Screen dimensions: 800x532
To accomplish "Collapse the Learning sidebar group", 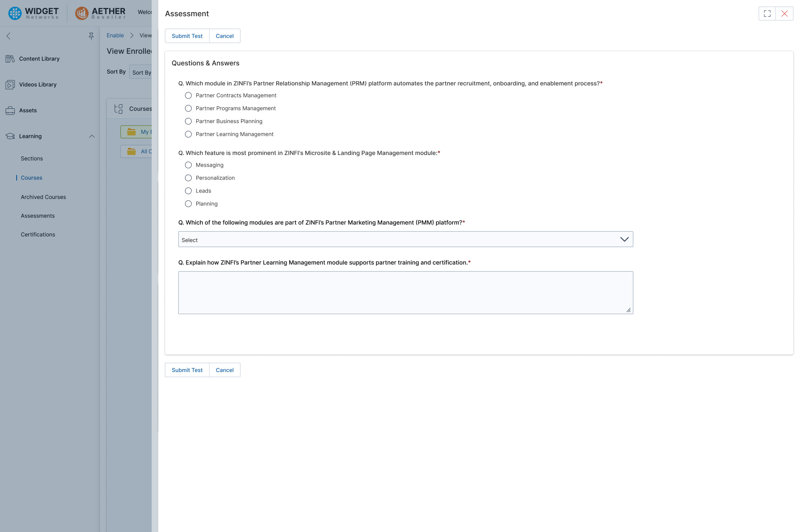I will pos(92,136).
